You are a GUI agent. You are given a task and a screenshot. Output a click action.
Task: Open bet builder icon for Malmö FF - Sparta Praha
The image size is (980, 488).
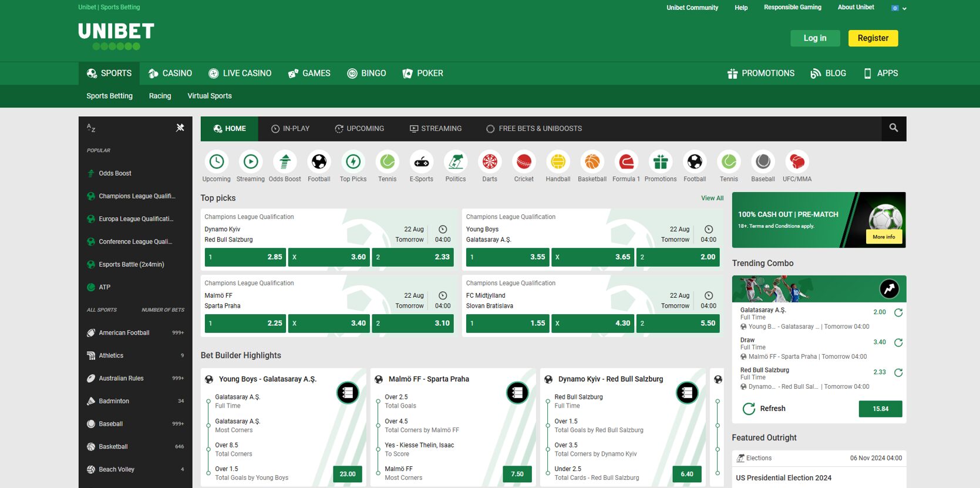pyautogui.click(x=517, y=393)
